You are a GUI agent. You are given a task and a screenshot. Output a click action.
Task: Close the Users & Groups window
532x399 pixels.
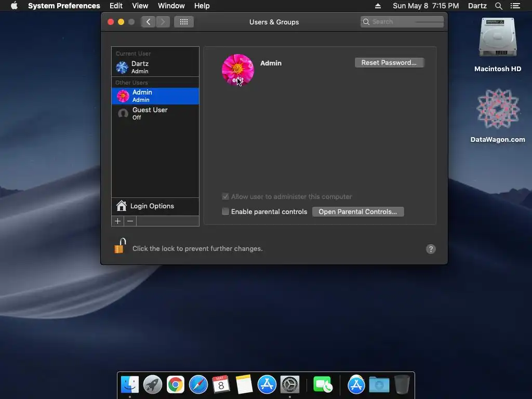point(111,22)
